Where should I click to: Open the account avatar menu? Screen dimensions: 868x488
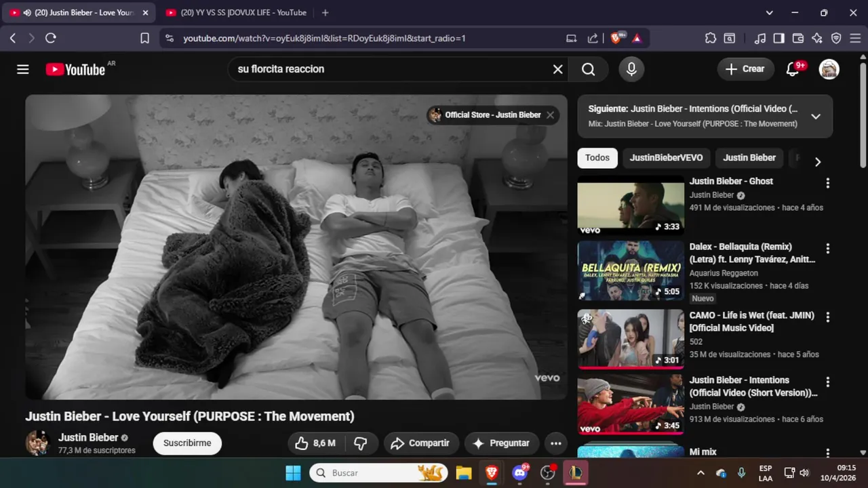coord(829,69)
